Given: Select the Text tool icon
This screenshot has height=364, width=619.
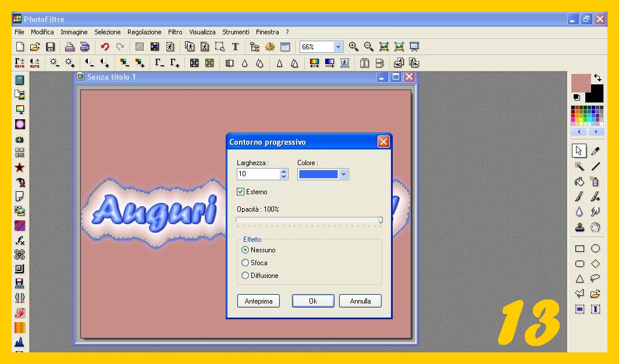Looking at the screenshot, I should [236, 47].
